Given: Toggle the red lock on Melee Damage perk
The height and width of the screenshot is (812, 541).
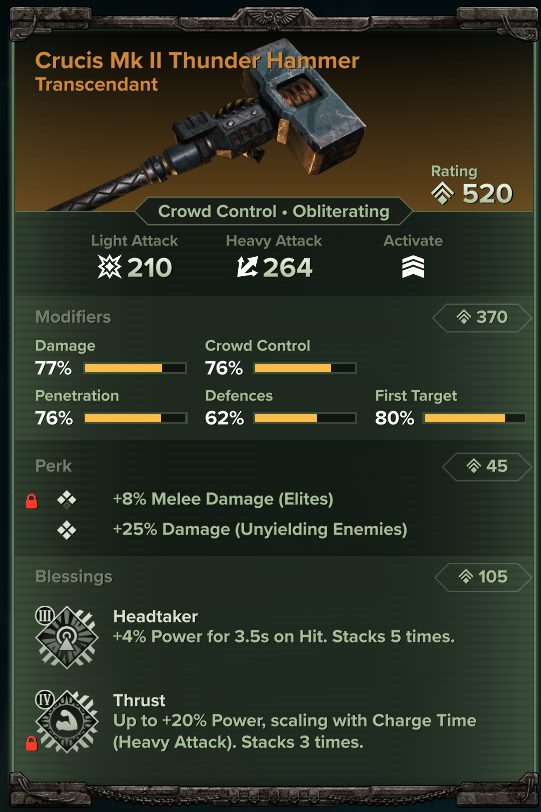Looking at the screenshot, I should (x=32, y=501).
